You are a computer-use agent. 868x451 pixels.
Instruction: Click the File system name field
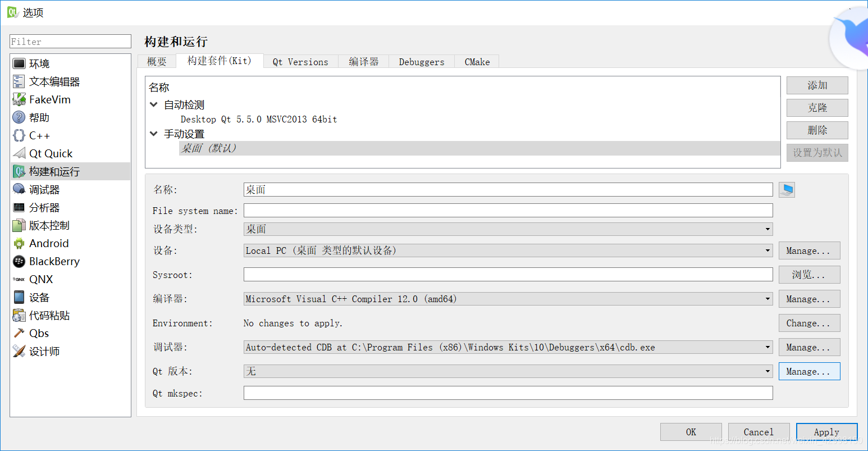coord(508,211)
